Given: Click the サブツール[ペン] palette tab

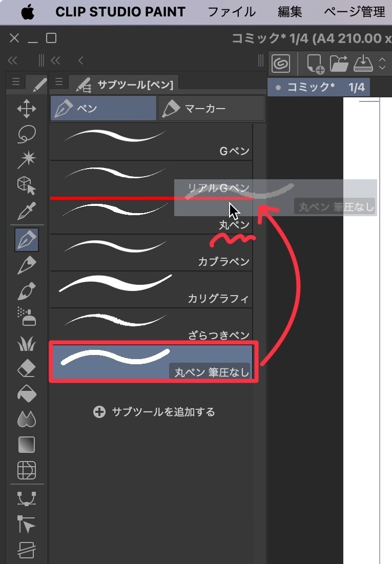Looking at the screenshot, I should 123,84.
